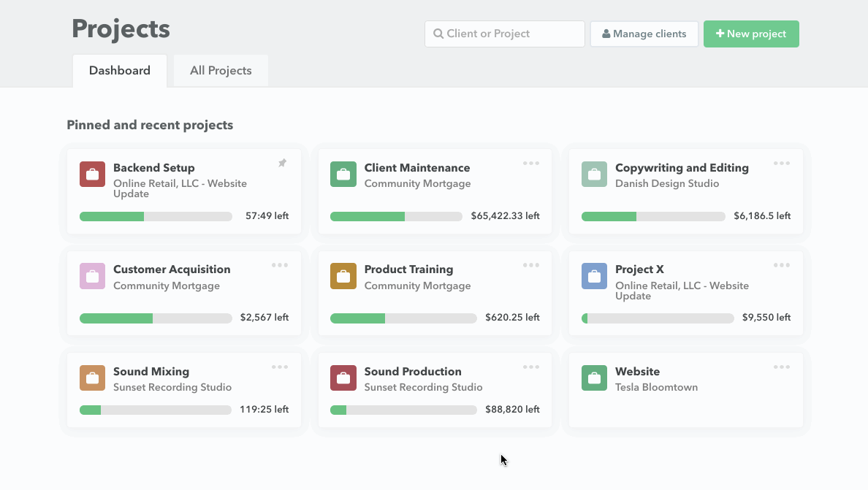The height and width of the screenshot is (490, 868).
Task: Click the Sound Production budget progress bar
Action: 403,410
